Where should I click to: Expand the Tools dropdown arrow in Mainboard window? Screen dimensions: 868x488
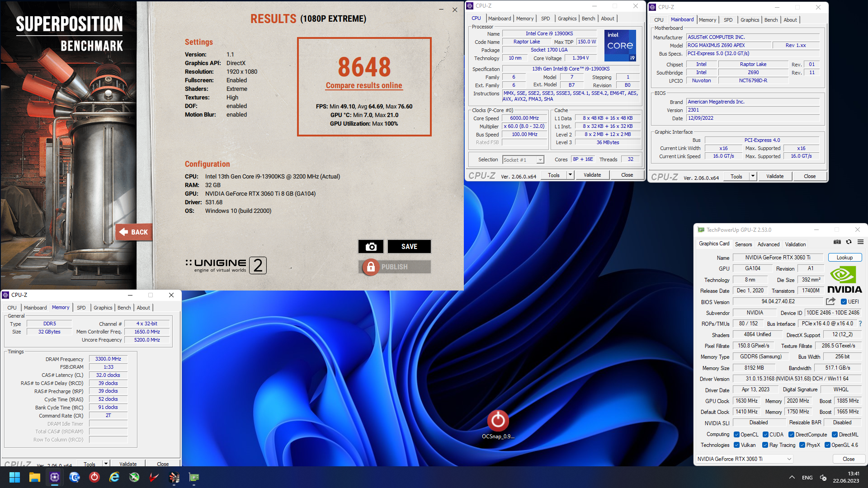753,176
